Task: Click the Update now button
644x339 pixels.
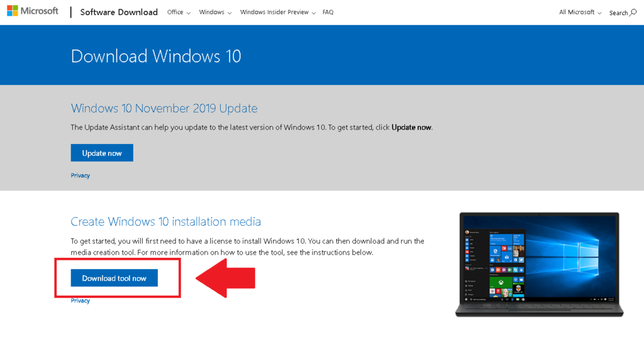Action: point(102,153)
